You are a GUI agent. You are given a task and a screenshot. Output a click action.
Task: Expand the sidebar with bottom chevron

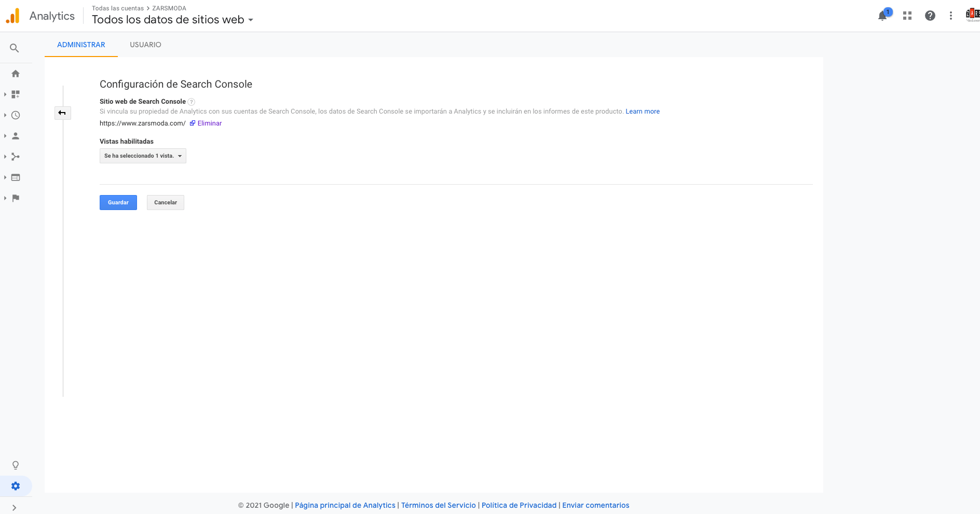15,508
